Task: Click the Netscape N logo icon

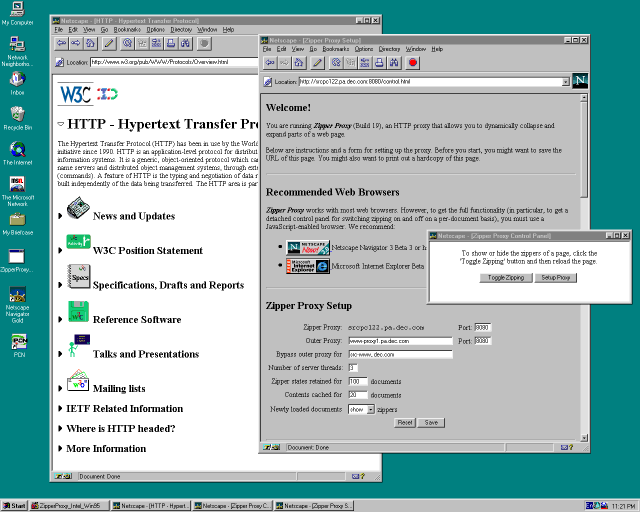Action: click(581, 81)
